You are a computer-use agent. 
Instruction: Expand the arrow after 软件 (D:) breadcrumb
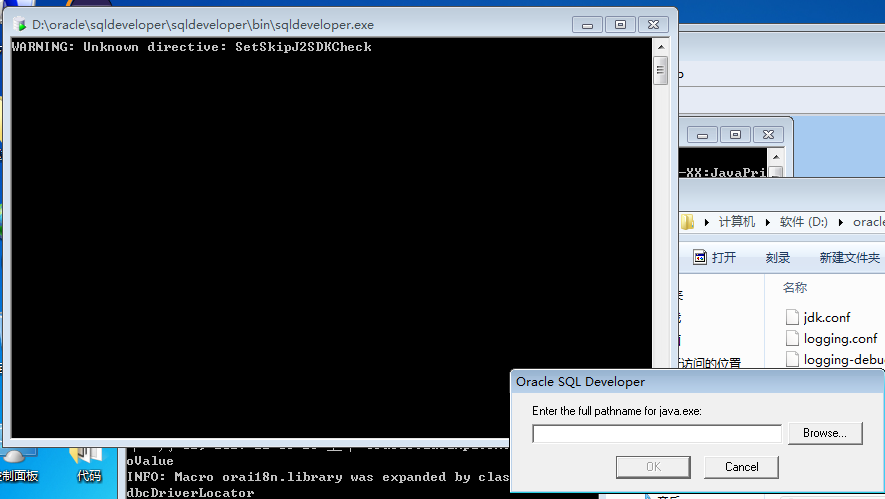pyautogui.click(x=840, y=222)
